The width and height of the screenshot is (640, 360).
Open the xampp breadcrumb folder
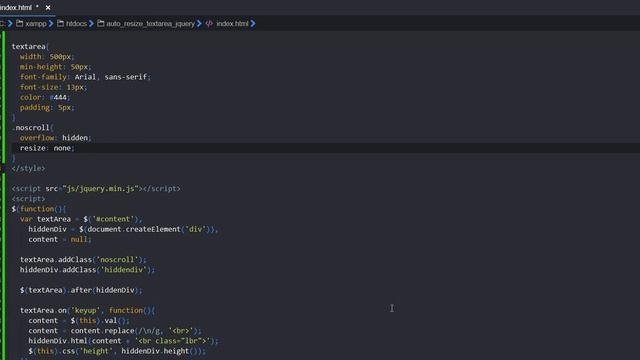coord(36,24)
